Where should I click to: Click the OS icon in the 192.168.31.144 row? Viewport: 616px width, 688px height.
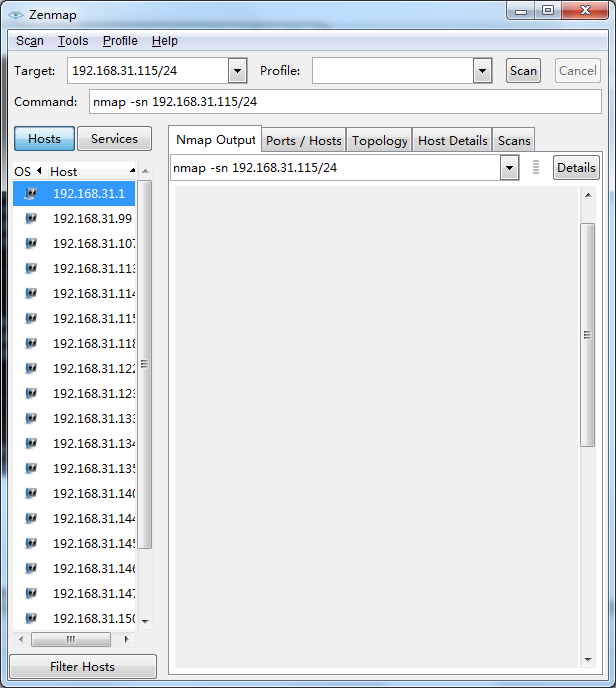click(x=31, y=519)
